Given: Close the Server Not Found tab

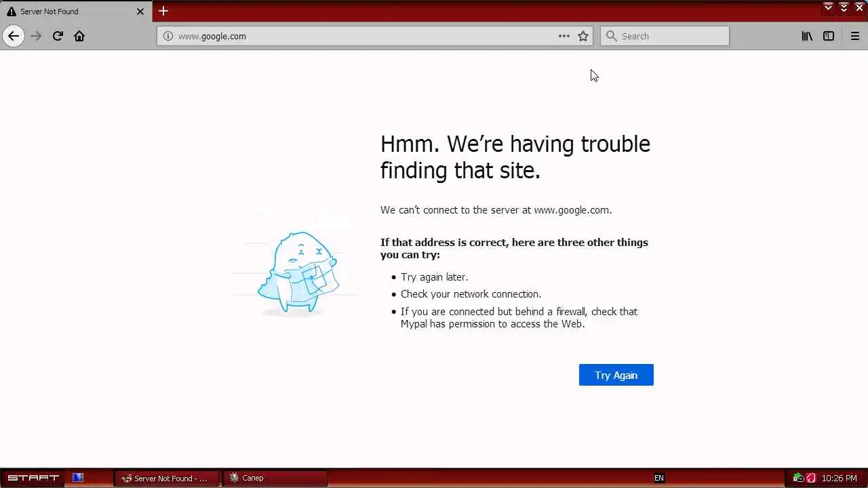Looking at the screenshot, I should coord(140,12).
